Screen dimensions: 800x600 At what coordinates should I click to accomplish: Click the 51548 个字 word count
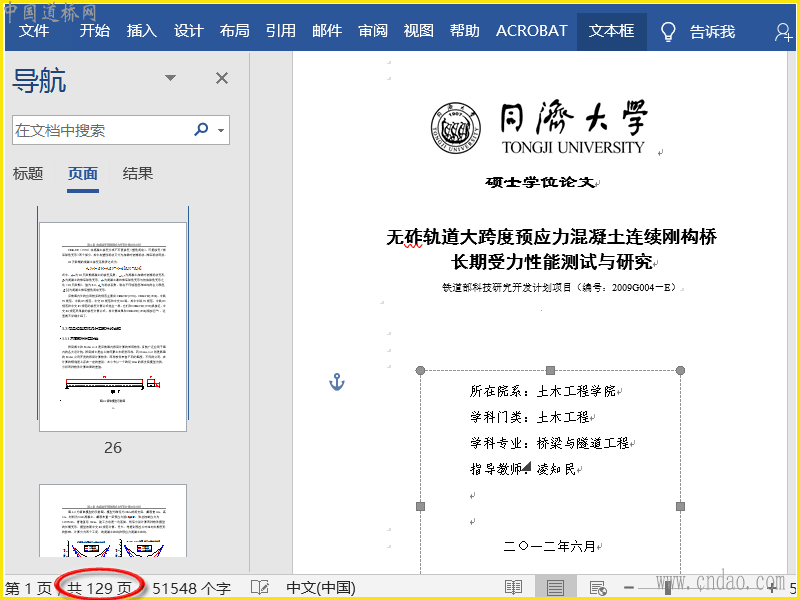tap(191, 588)
